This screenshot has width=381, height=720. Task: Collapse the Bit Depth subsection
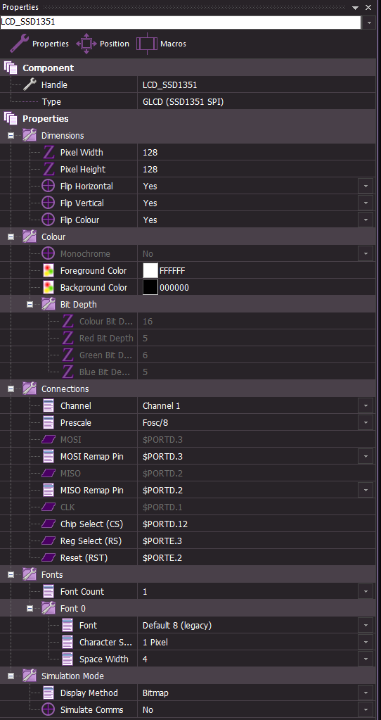[30, 304]
